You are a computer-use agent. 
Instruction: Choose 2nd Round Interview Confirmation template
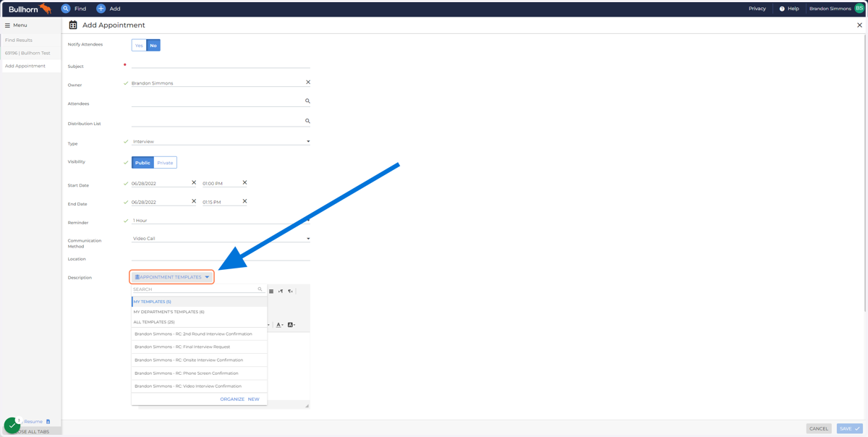click(200, 334)
